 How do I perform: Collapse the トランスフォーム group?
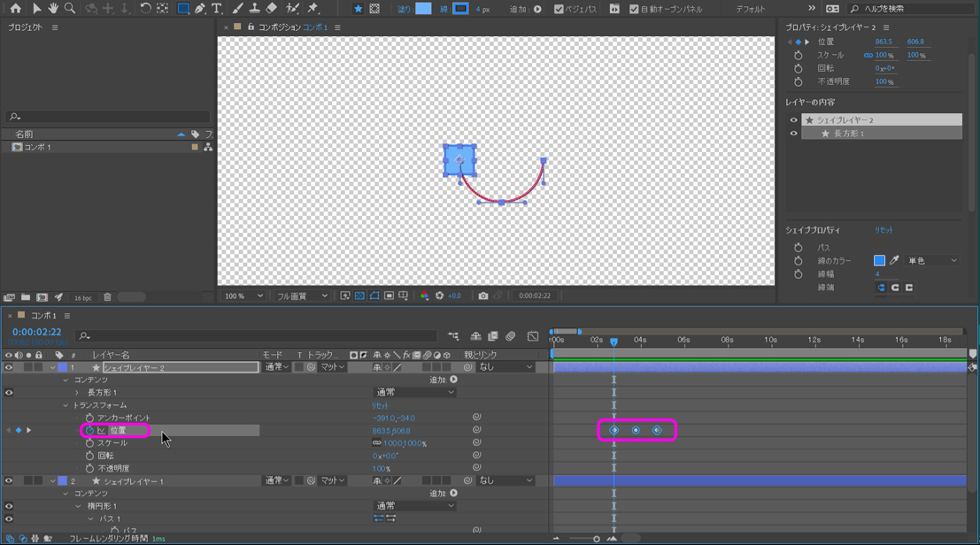(66, 405)
